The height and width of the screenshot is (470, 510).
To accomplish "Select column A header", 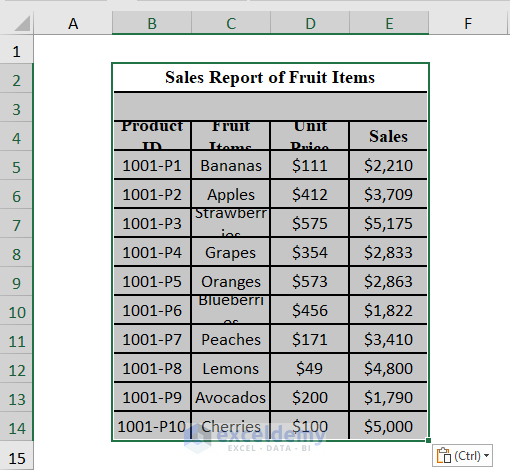I will pos(73,23).
